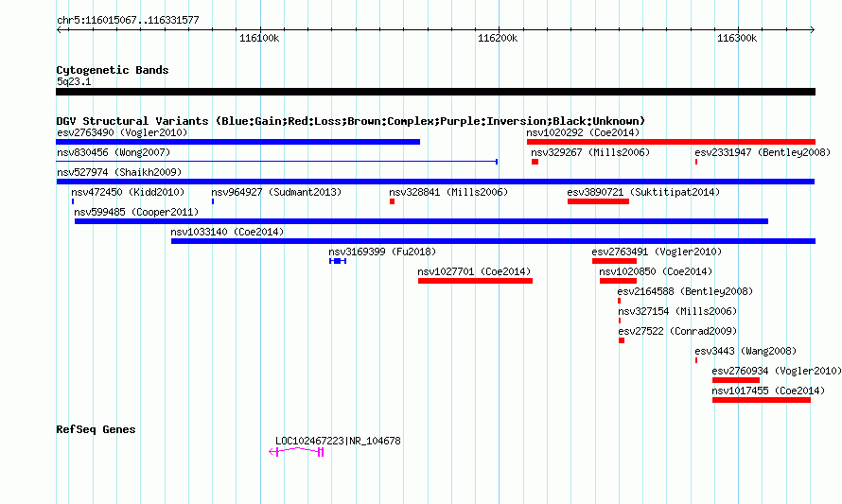This screenshot has height=504, width=842.
Task: Open the nsv830456 (Wong2007) label
Action: point(114,152)
